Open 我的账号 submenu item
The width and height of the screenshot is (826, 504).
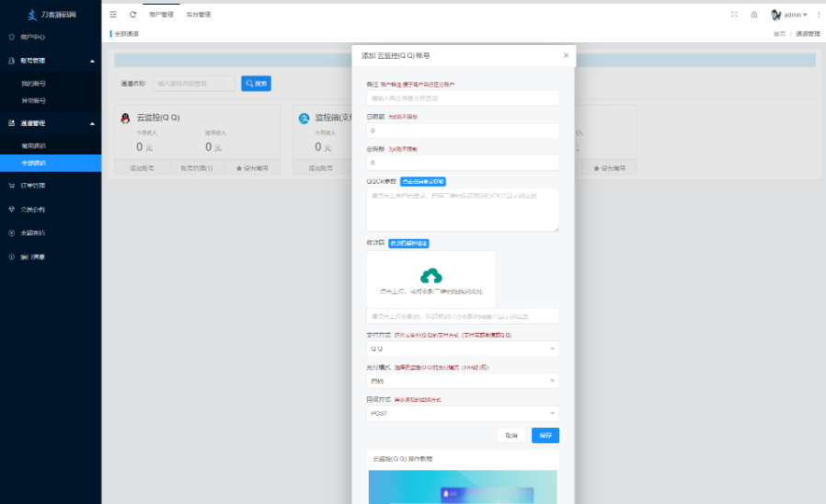34,83
